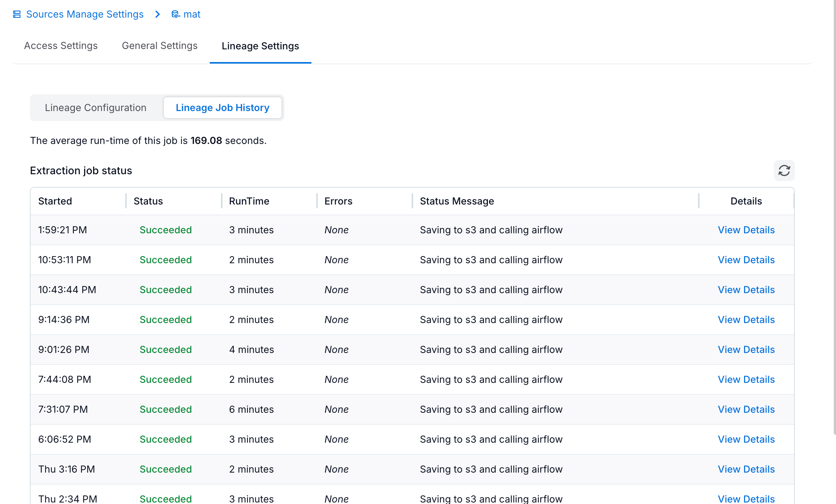Click the RunTime column header
The width and height of the screenshot is (836, 504).
pos(249,201)
